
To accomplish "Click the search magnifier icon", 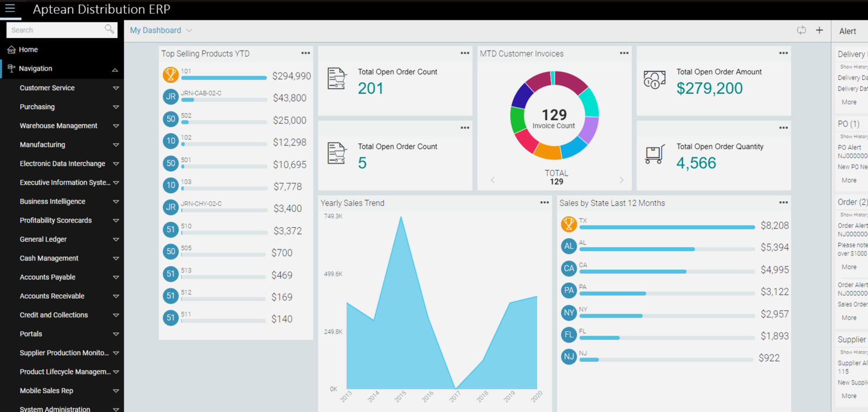I will 109,29.
